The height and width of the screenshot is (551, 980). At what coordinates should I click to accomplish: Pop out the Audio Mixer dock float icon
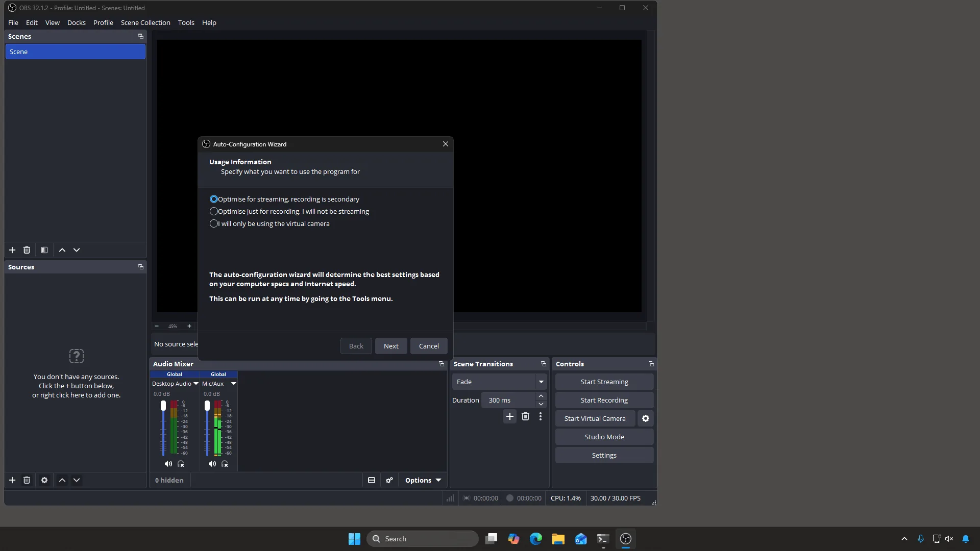click(x=442, y=364)
